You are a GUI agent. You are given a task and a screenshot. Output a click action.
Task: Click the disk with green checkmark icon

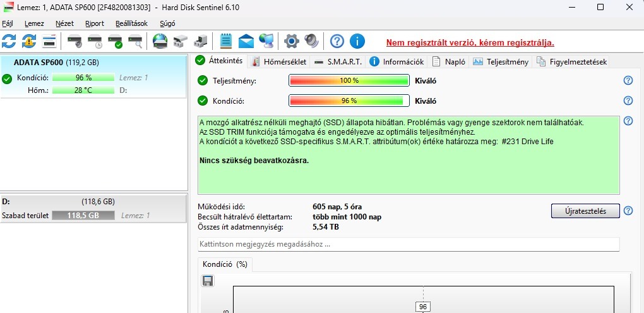[115, 41]
